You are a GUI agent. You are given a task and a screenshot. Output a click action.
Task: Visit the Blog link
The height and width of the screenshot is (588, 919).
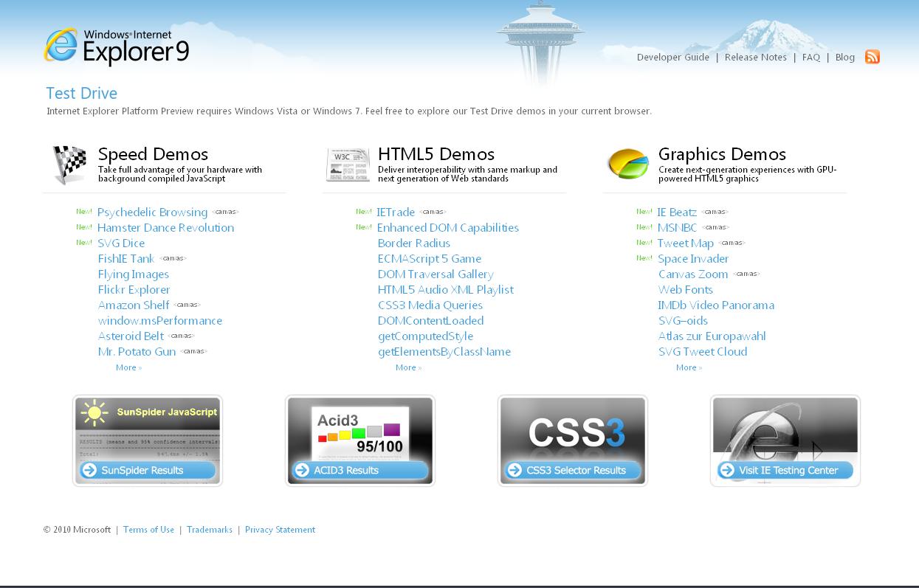[x=845, y=57]
